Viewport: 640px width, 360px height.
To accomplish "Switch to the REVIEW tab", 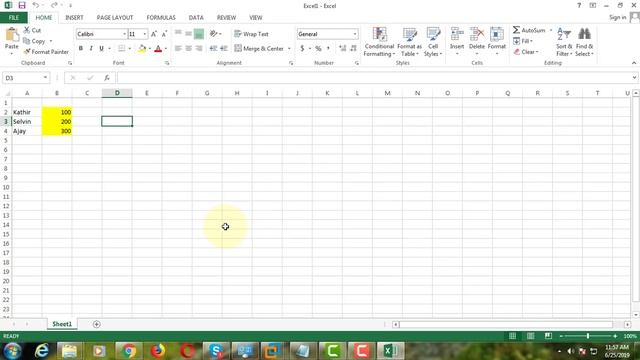I will [226, 18].
